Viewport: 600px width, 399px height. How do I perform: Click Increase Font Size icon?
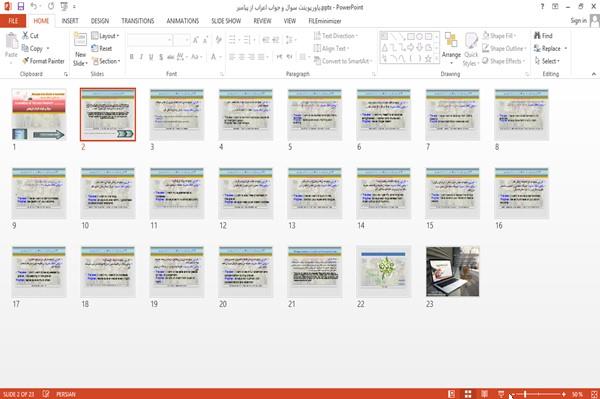196,40
